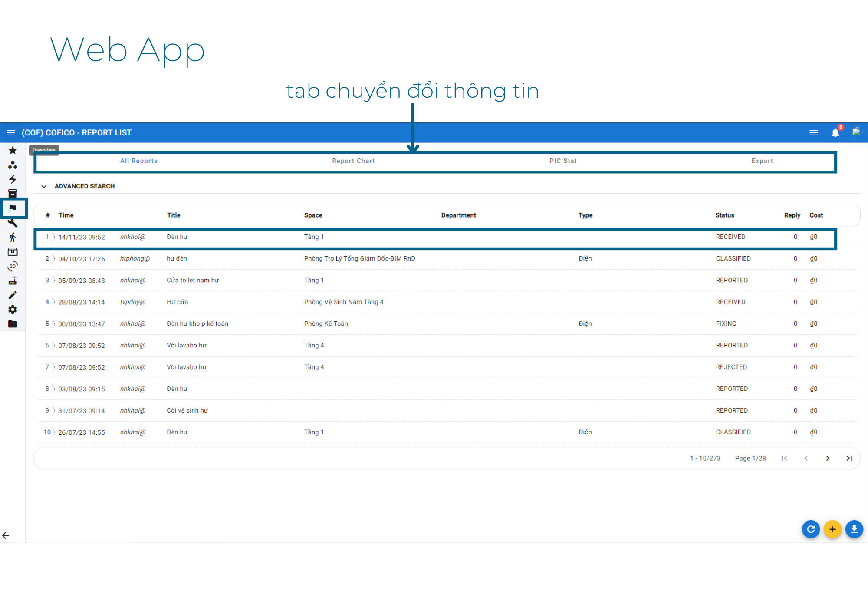Click the blue refresh button
Viewport: 868px width, 614px height.
click(x=811, y=529)
